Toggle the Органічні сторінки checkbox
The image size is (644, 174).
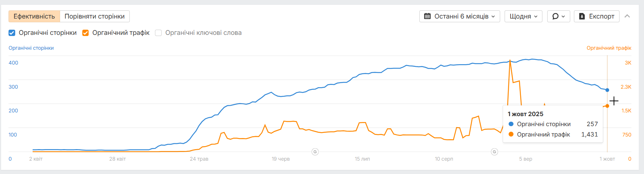coord(12,33)
